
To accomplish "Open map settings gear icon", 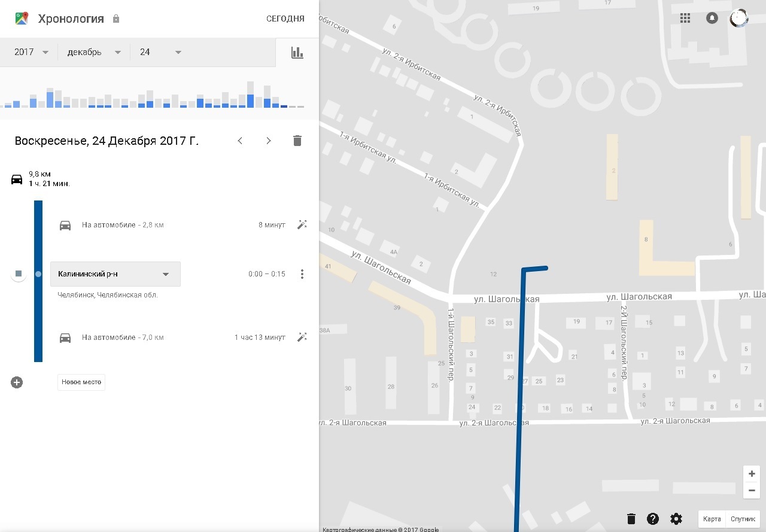I will 676,519.
